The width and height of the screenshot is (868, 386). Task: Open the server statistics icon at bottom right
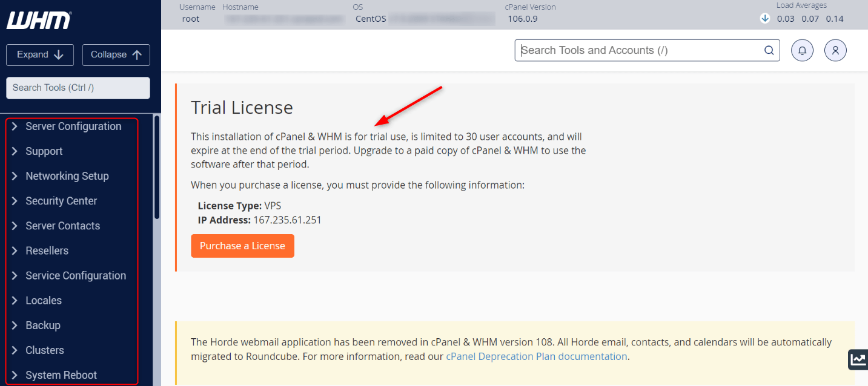[858, 359]
